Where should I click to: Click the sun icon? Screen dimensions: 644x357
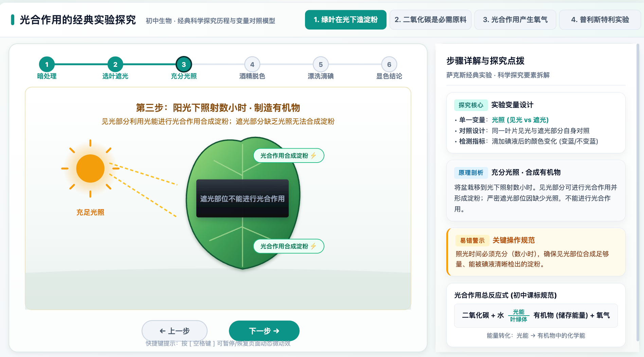(x=90, y=168)
